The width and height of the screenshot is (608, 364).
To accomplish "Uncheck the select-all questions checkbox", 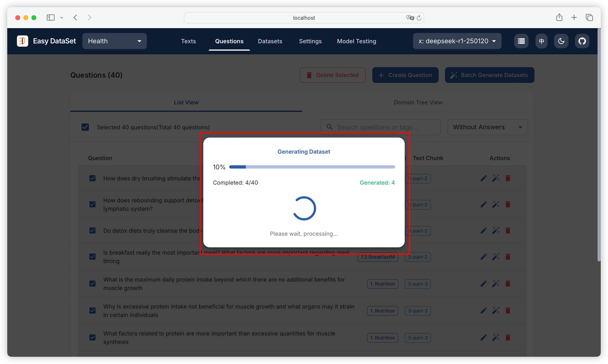I will 85,127.
